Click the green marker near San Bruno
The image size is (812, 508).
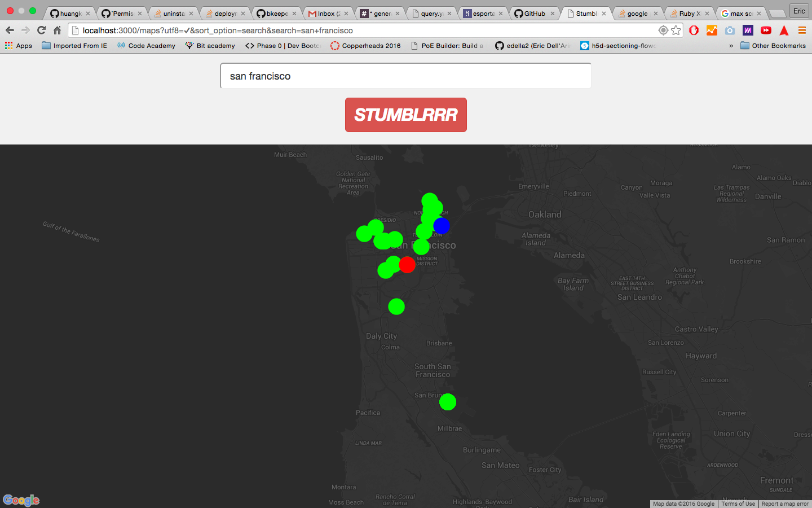click(448, 402)
